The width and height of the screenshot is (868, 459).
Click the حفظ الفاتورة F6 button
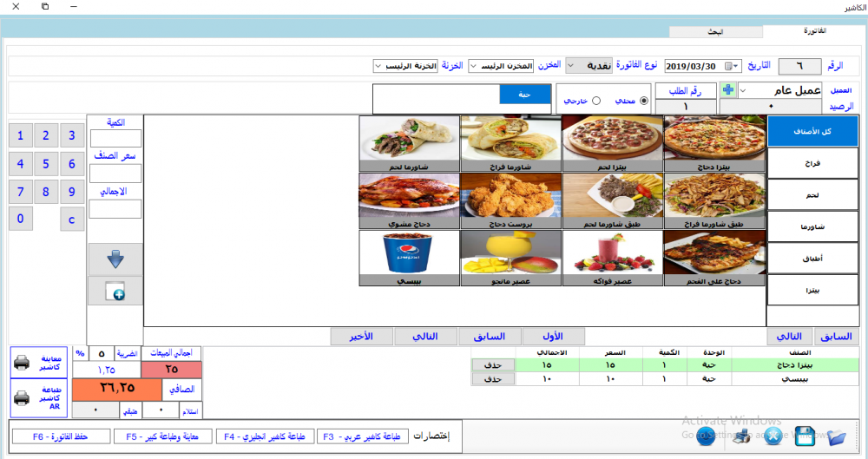coord(61,436)
